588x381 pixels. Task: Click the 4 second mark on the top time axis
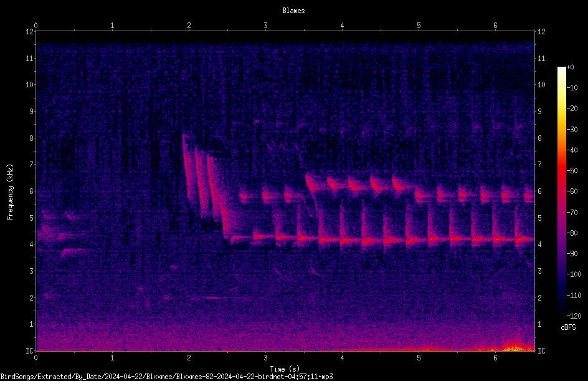(342, 26)
